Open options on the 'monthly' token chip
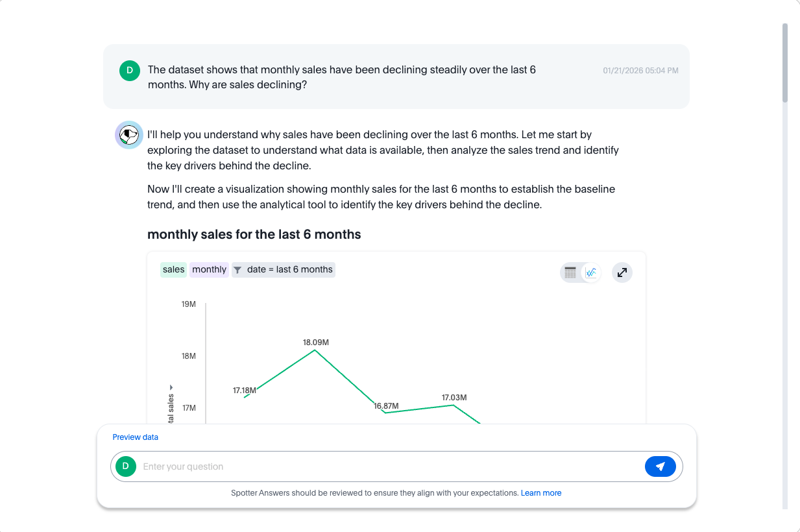The width and height of the screenshot is (800, 532). coord(209,269)
